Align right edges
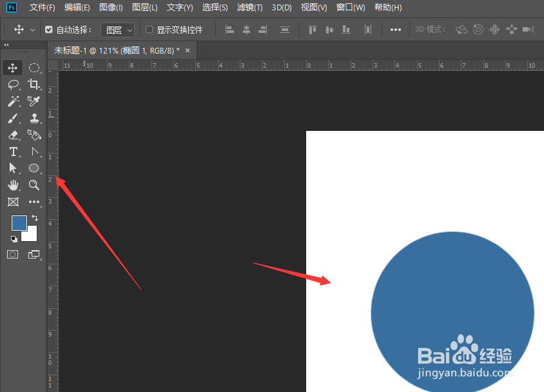Viewport: 544px width, 392px height. coord(263,30)
